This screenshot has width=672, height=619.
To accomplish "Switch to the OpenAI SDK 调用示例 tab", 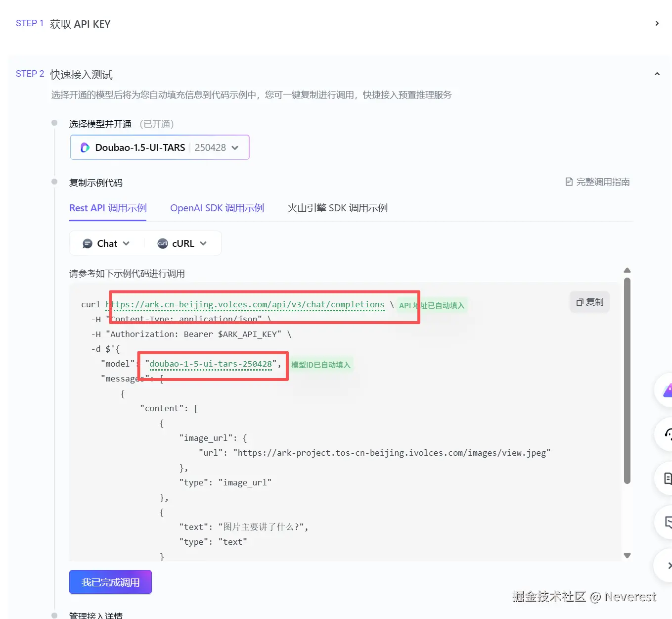I will (217, 208).
